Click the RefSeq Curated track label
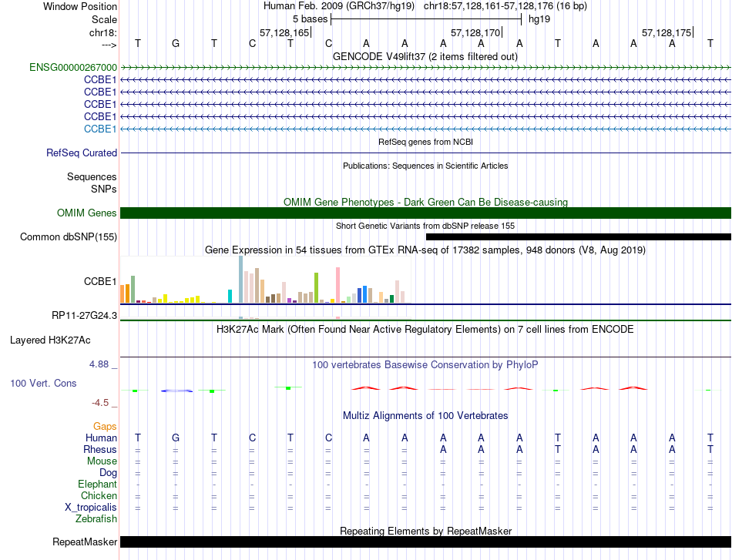Image resolution: width=732 pixels, height=560 pixels. click(82, 153)
